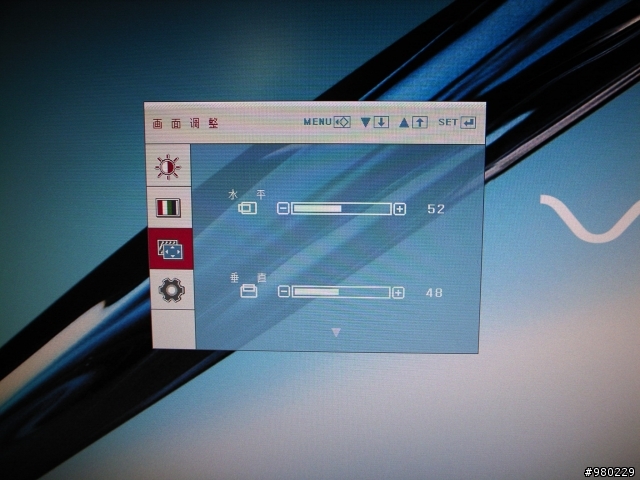The height and width of the screenshot is (480, 640).
Task: Increase vertical value with plus button
Action: pyautogui.click(x=398, y=292)
